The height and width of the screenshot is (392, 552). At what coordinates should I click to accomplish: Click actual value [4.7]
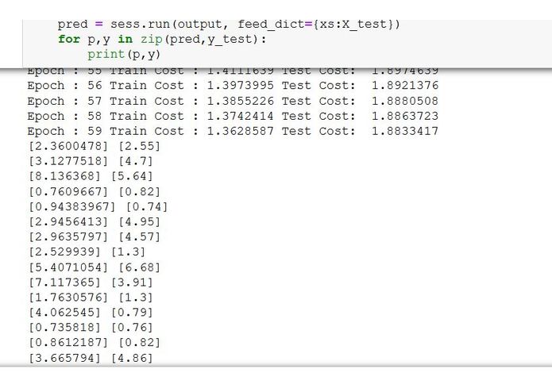(136, 161)
